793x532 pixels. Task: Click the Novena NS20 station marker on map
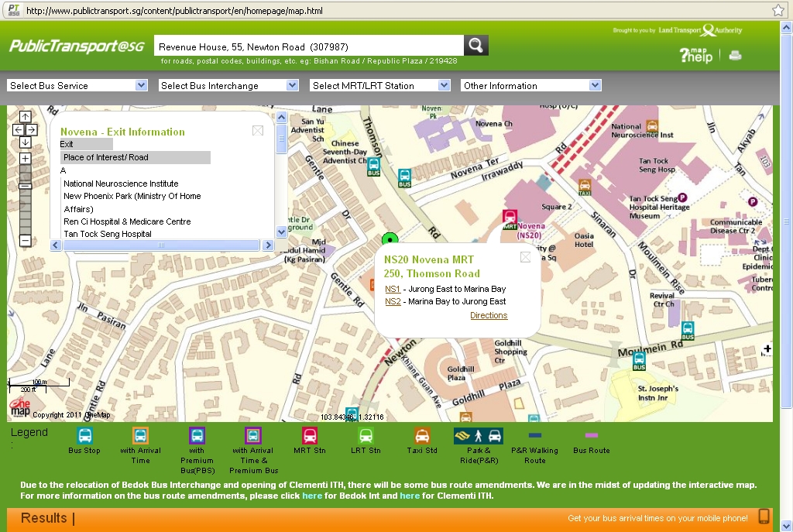click(x=509, y=218)
